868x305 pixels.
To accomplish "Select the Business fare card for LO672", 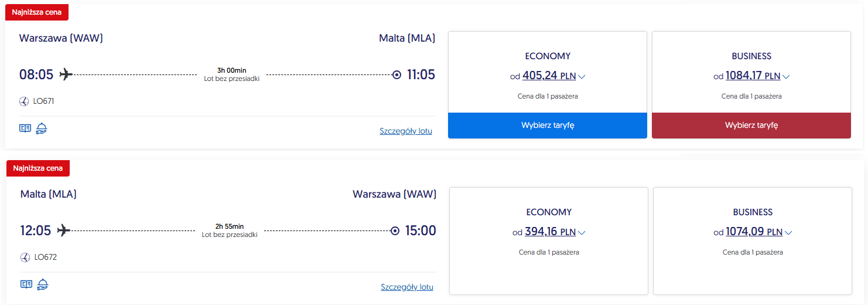I will pos(753,240).
